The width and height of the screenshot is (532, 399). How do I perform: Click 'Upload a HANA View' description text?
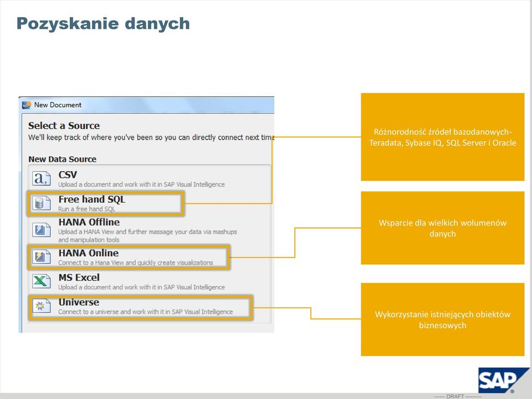(x=147, y=236)
